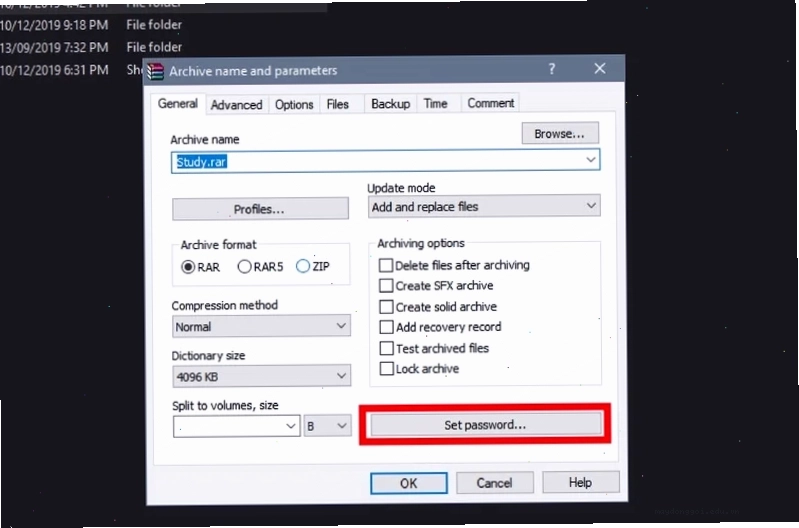Select the 10/12/2019 6:31 PM row in file list
Screen dimensions: 799x528
71,70
